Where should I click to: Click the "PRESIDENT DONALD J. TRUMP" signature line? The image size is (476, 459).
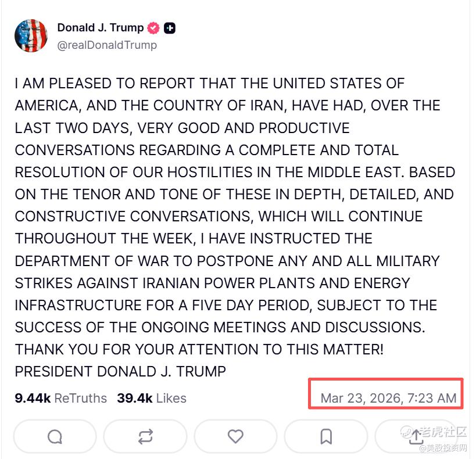click(120, 371)
